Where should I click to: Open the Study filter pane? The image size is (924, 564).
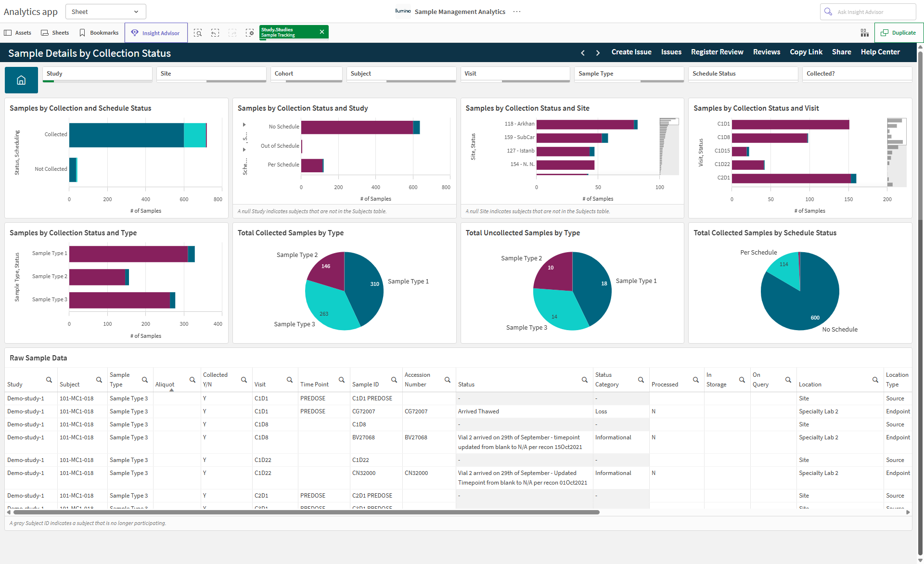point(97,74)
